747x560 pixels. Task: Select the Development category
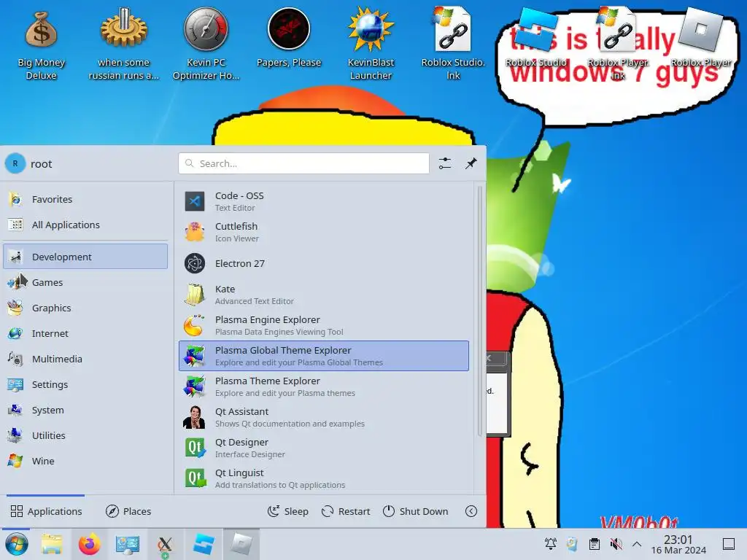(x=86, y=257)
